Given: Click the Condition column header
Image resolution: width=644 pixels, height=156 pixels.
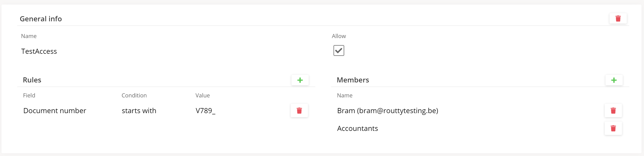Looking at the screenshot, I should point(134,95).
